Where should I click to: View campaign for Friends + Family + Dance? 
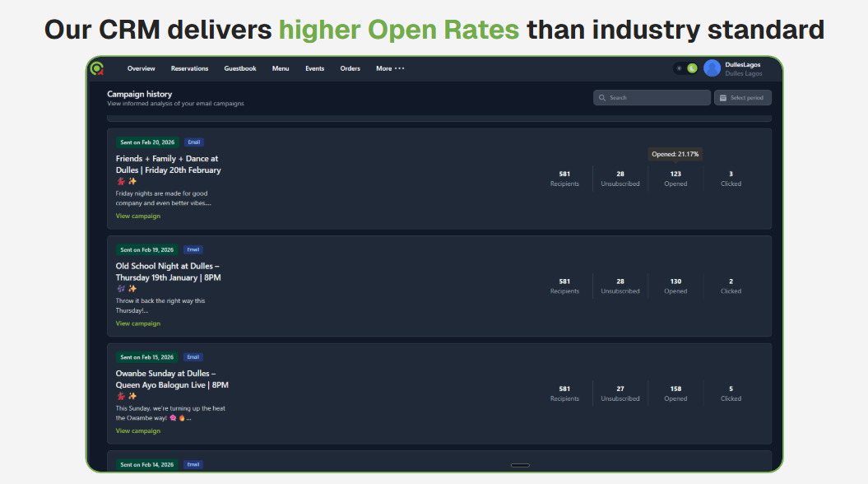[x=138, y=216]
